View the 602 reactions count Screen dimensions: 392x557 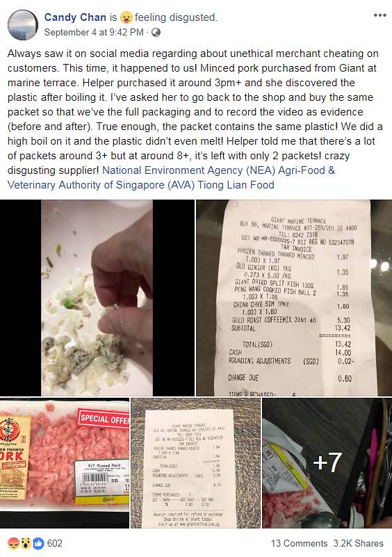click(x=55, y=544)
